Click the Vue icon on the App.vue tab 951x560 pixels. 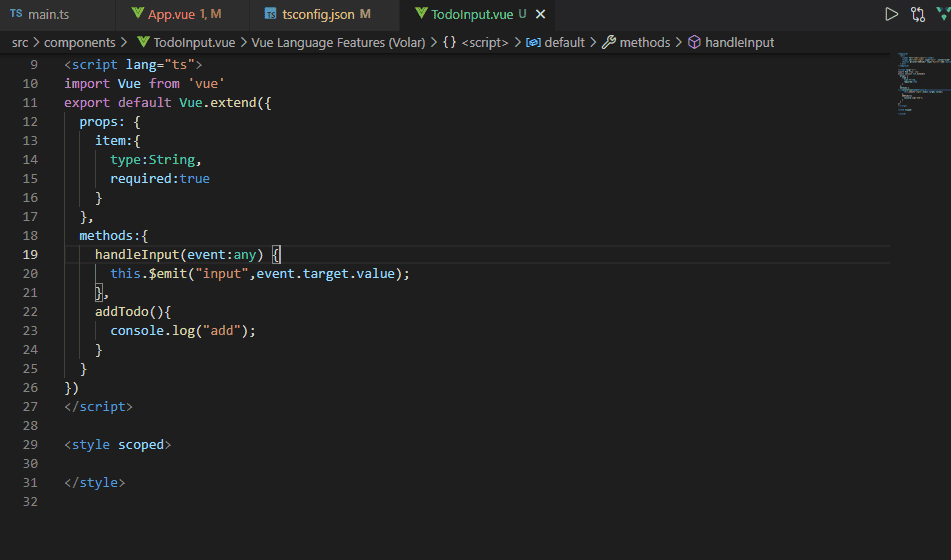tap(138, 13)
